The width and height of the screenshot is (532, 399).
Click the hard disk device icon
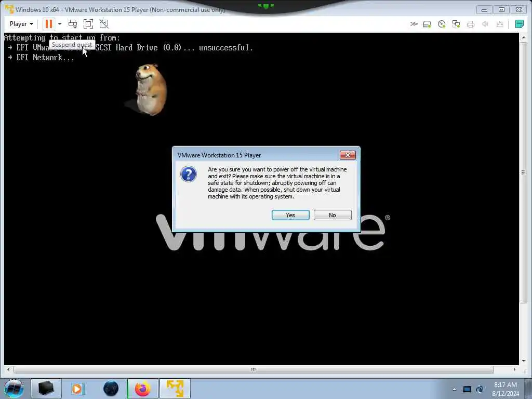tap(427, 24)
